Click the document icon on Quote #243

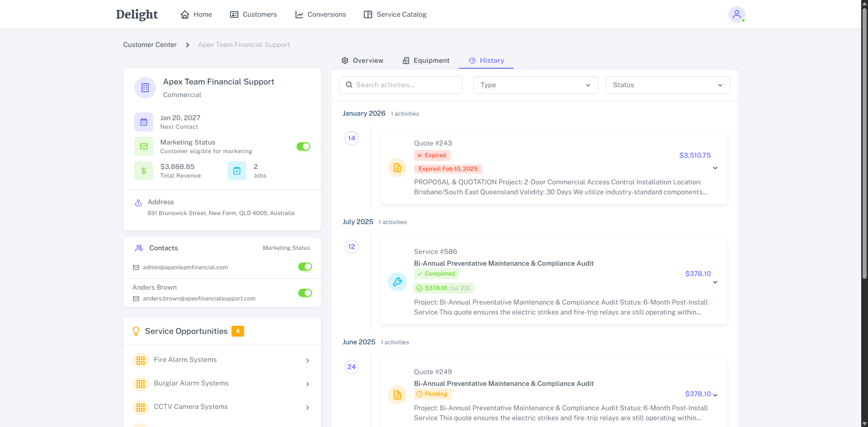click(x=397, y=168)
